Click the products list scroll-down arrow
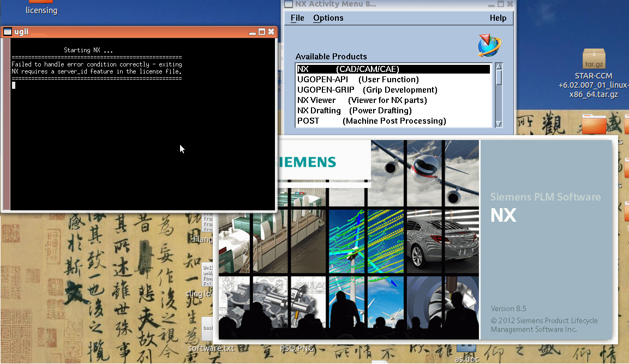 click(499, 124)
